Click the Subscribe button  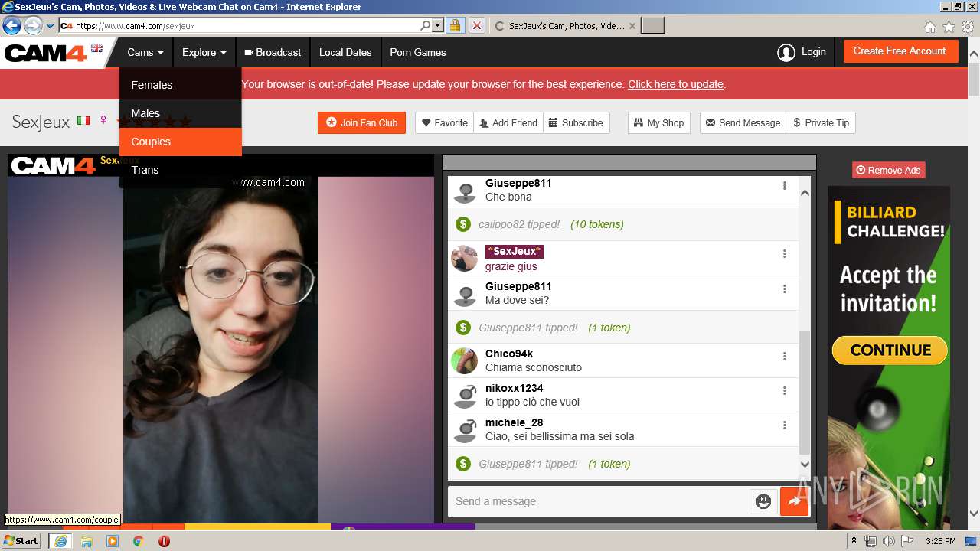[x=577, y=122]
